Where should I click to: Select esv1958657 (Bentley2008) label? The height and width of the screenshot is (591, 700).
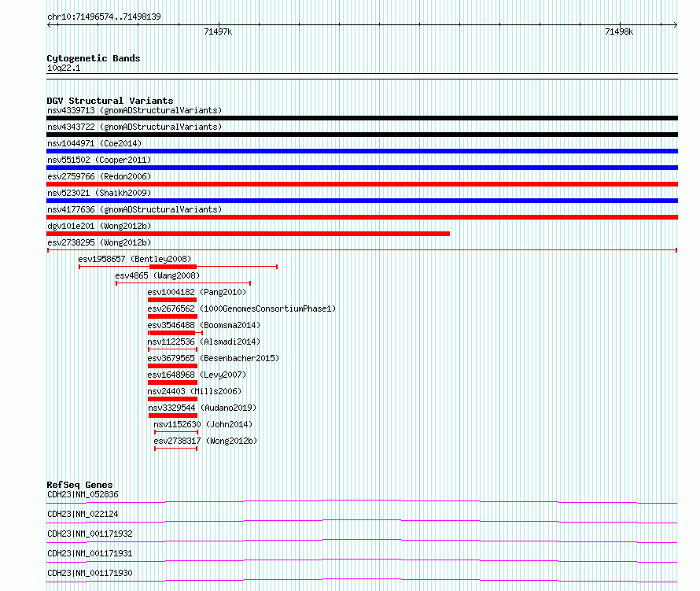point(134,259)
